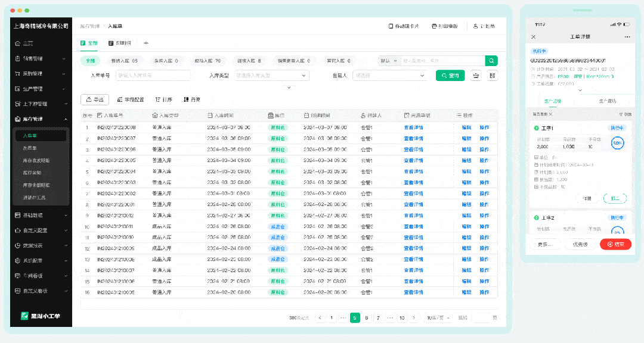Jump to page 7 in pagination

378,317
